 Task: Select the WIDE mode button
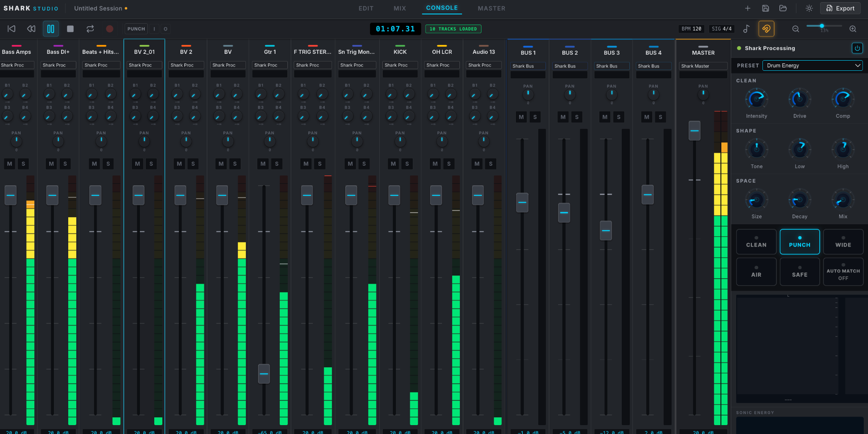pos(843,242)
